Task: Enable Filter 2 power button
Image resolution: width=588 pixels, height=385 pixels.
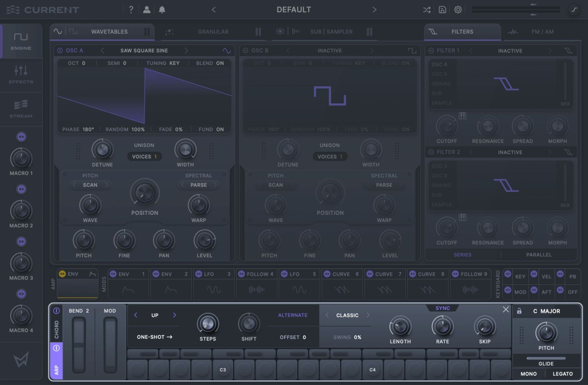Action: 431,152
